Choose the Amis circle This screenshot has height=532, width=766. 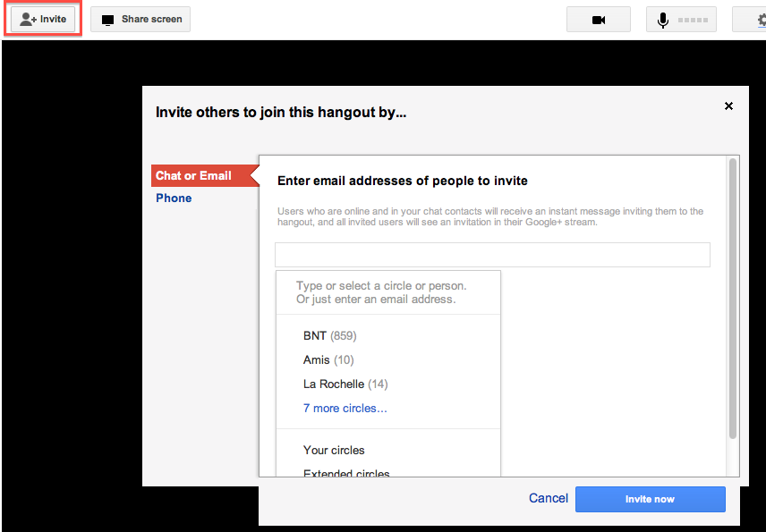[315, 360]
